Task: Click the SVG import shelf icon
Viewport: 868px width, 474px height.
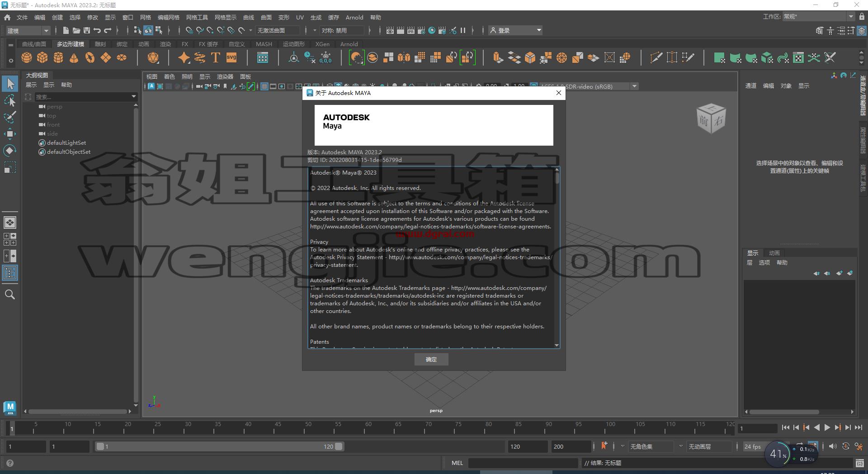Action: point(231,58)
